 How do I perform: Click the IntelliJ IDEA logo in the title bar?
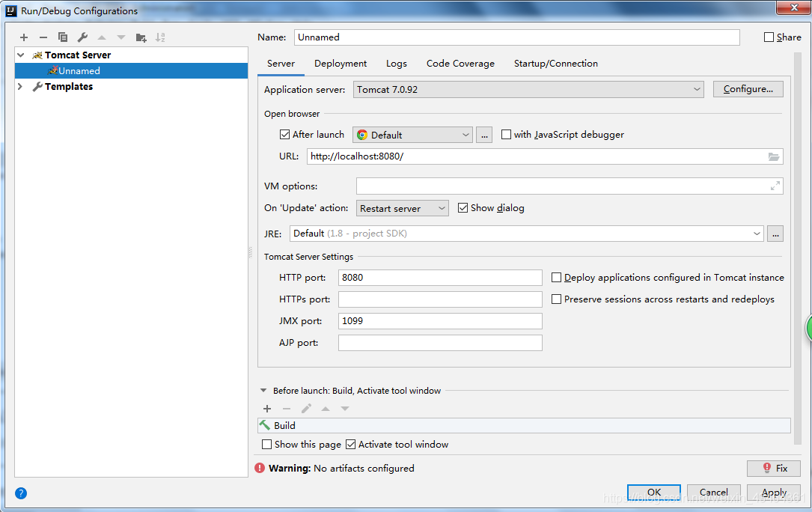click(11, 10)
